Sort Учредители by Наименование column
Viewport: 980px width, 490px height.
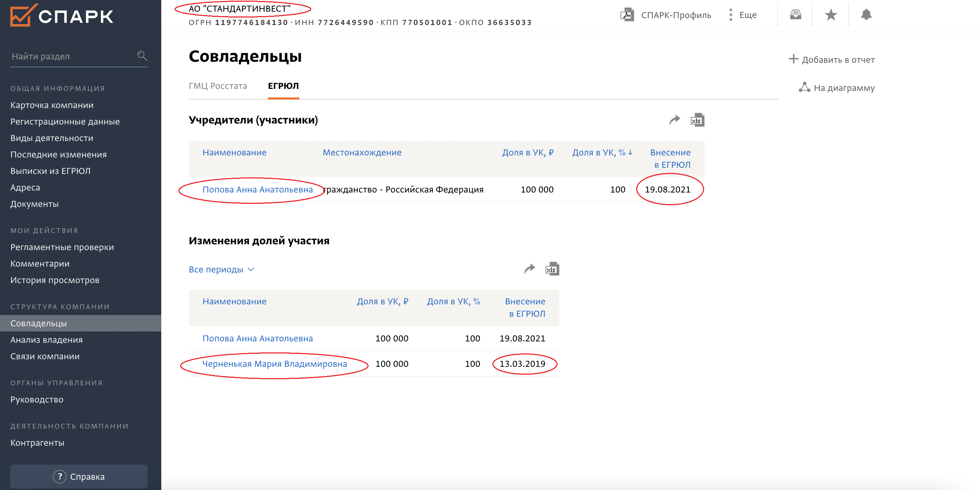[x=234, y=153]
